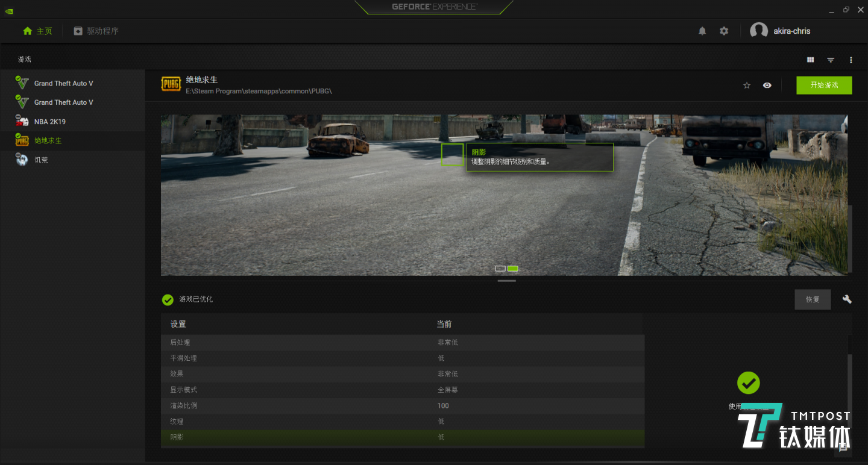The height and width of the screenshot is (465, 868).
Task: Show the first screenshot via carousel indicator
Action: pos(500,269)
